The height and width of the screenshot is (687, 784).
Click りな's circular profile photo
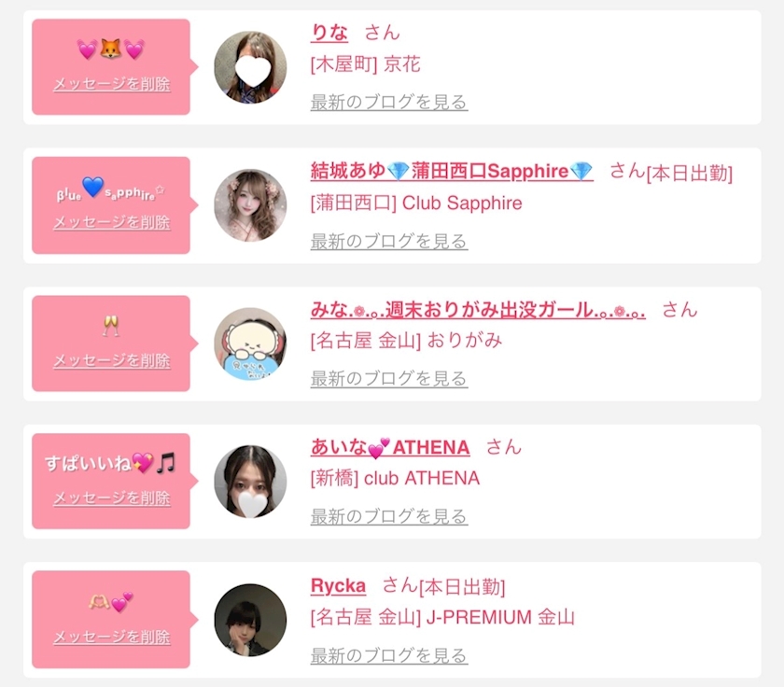pos(250,67)
